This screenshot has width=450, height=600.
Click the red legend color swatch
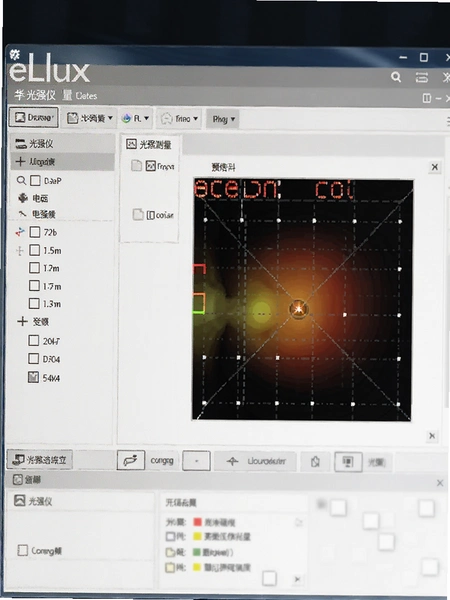197,522
